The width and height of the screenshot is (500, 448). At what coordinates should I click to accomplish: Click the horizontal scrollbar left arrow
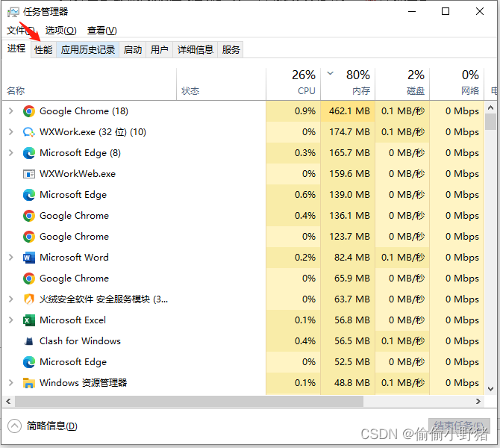point(8,402)
